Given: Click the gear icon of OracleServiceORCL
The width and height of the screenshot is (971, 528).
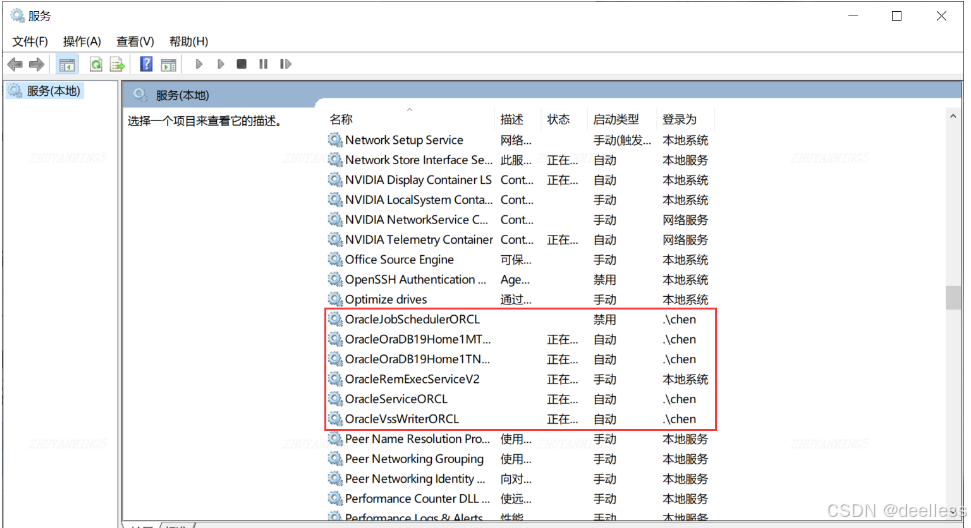Looking at the screenshot, I should click(x=335, y=399).
